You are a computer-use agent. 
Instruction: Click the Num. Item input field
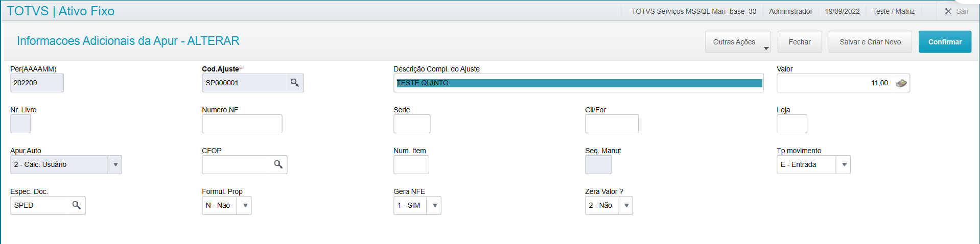pos(411,164)
